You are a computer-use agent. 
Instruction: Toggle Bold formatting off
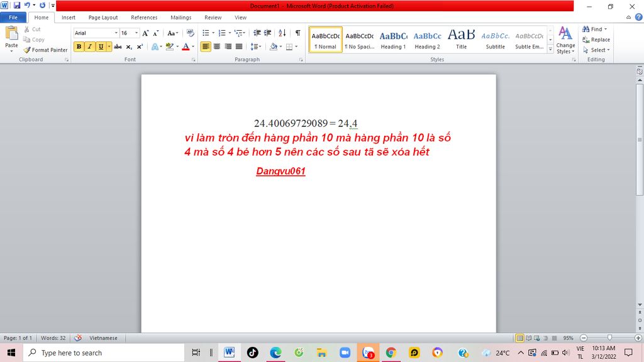(x=79, y=47)
